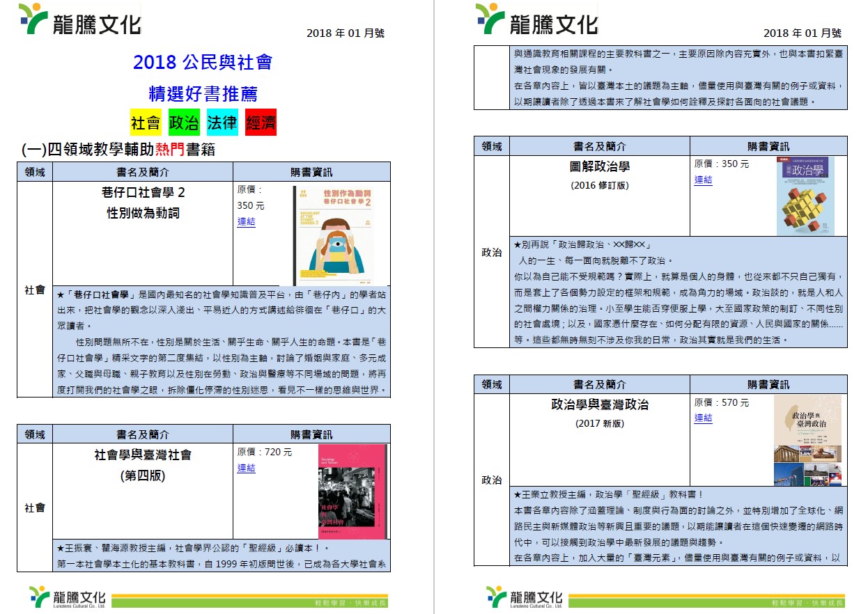Click the 龍騰文化 logo above the 2018 公民與社會 title

point(80,20)
